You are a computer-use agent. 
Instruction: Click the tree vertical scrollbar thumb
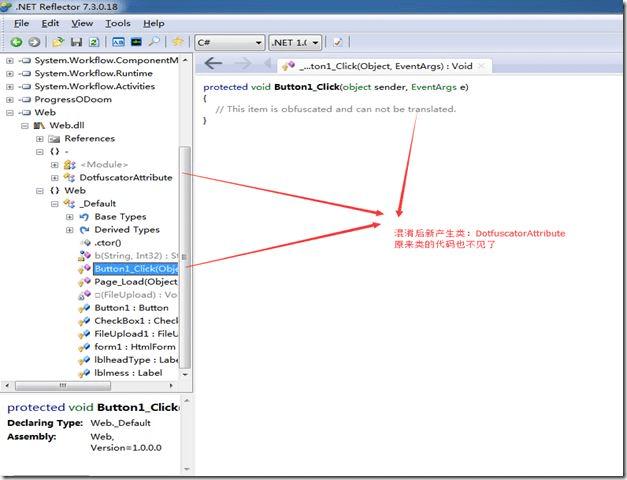click(x=184, y=258)
